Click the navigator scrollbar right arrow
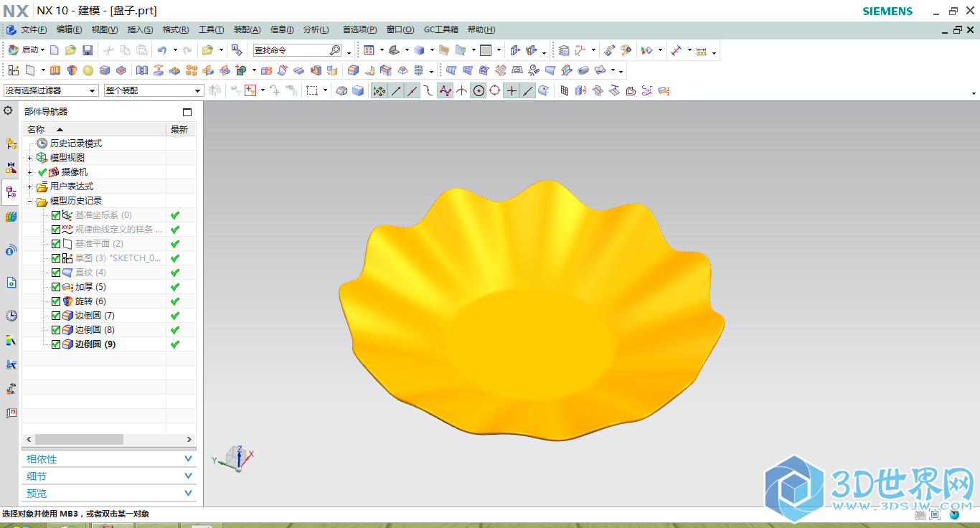This screenshot has width=980, height=528. 190,439
